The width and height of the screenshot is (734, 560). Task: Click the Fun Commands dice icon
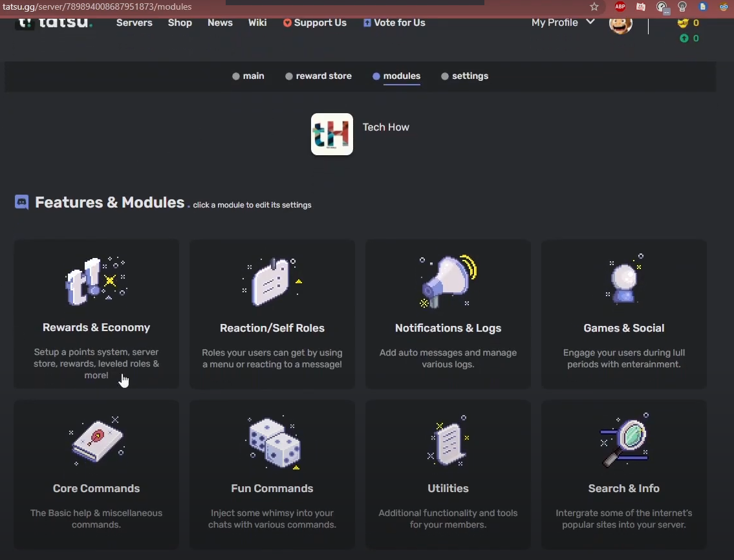click(274, 442)
